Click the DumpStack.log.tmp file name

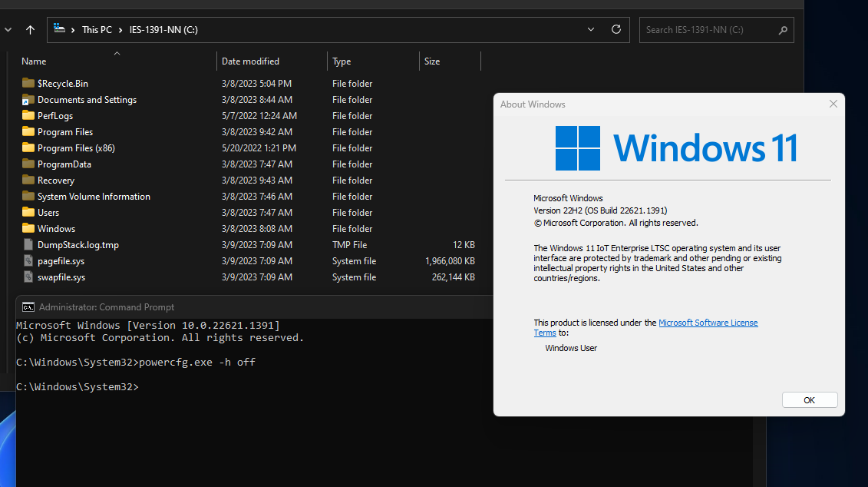[x=78, y=245]
